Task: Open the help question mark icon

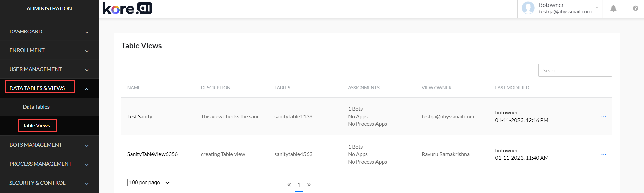Action: (x=635, y=8)
